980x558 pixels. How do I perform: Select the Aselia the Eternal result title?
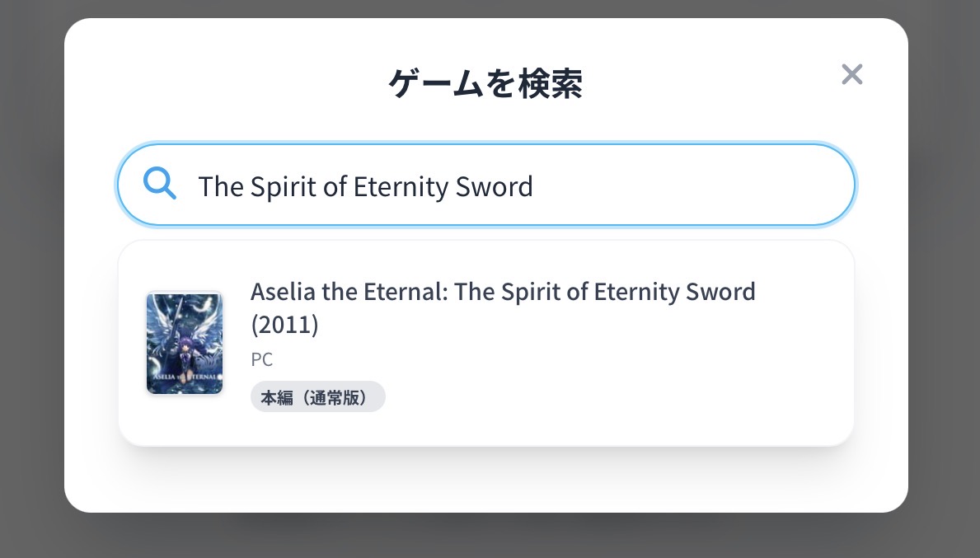(502, 292)
